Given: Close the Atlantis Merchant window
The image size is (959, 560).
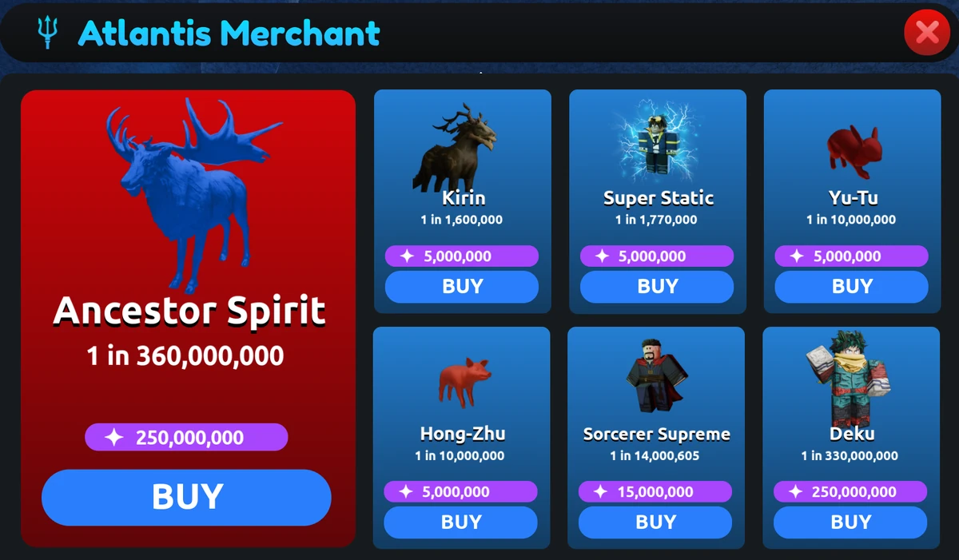Looking at the screenshot, I should pos(927,33).
